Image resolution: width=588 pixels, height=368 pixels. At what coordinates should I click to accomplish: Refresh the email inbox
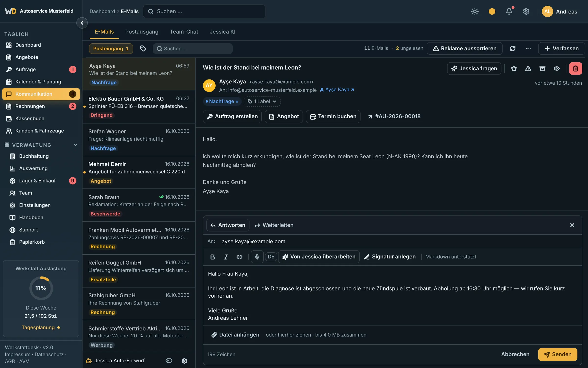[x=513, y=48]
